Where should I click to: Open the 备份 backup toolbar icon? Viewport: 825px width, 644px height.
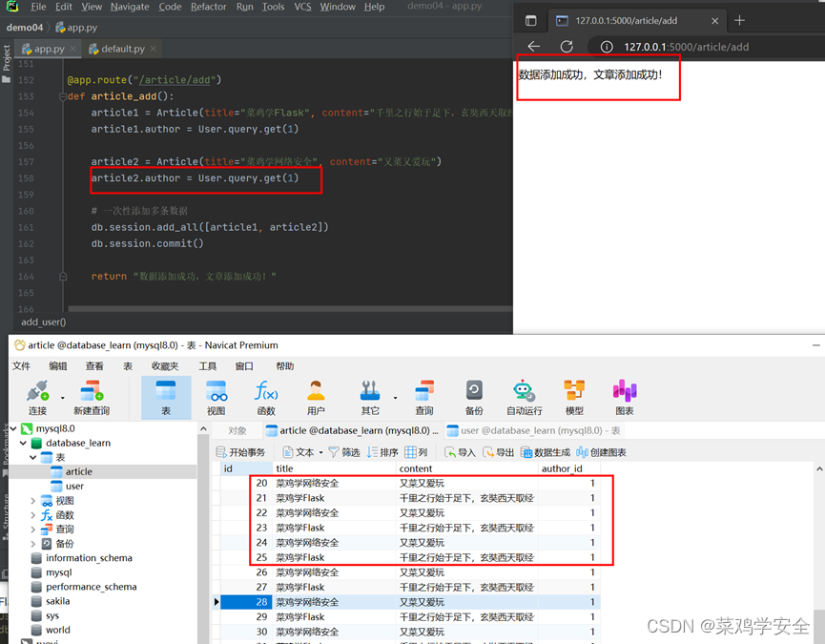pyautogui.click(x=474, y=398)
